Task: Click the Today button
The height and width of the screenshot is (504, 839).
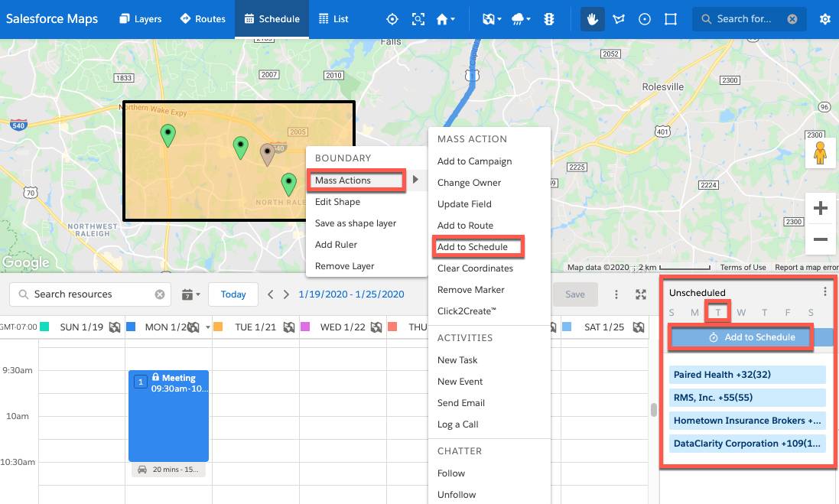Action: coord(233,294)
